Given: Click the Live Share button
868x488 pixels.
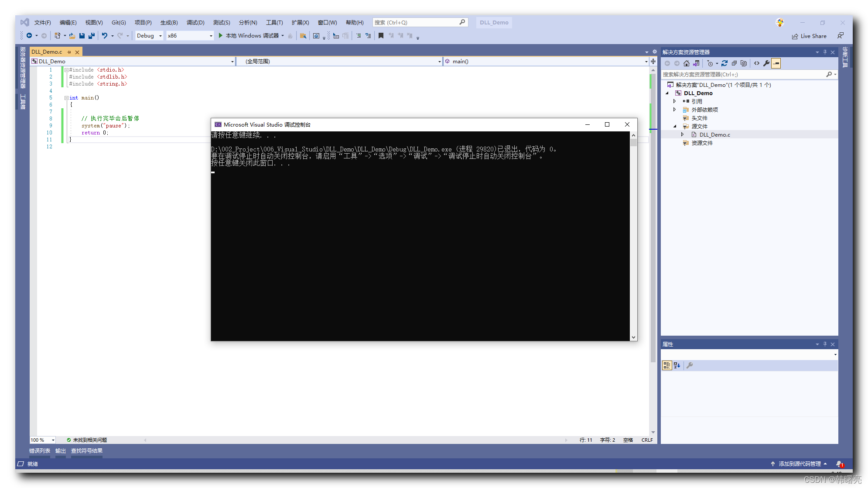Looking at the screenshot, I should 809,36.
